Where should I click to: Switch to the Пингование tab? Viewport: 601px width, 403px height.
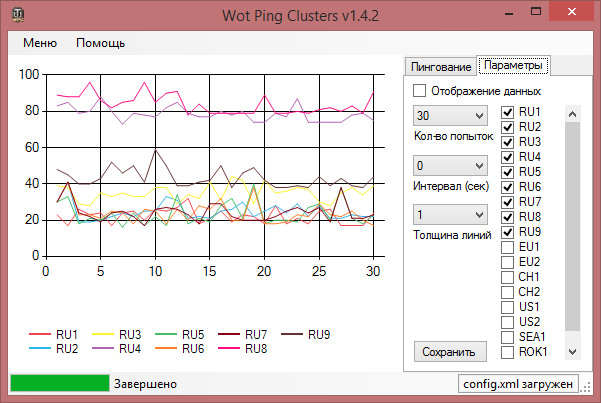(441, 67)
